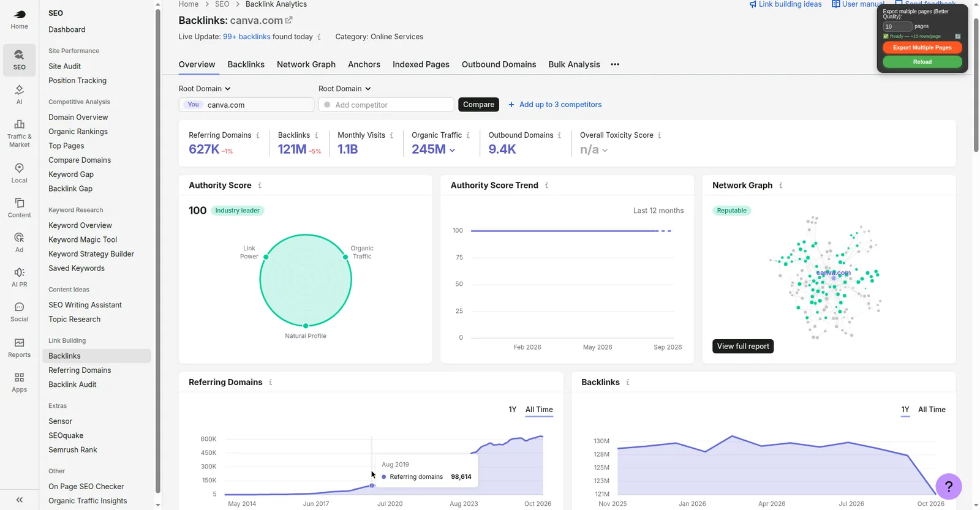Click the orange Export Multiple Pages button
This screenshot has width=980, height=510.
pyautogui.click(x=922, y=48)
